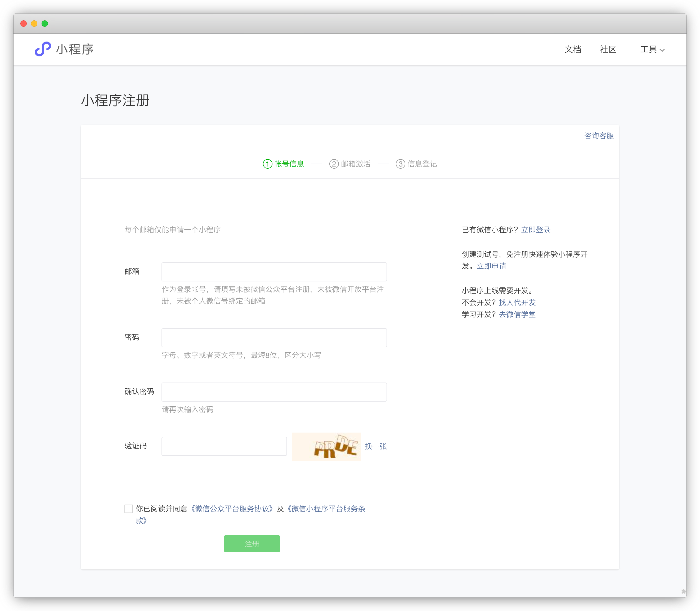700x611 pixels.
Task: Select step 1 帐号信息
Action: coord(283,164)
